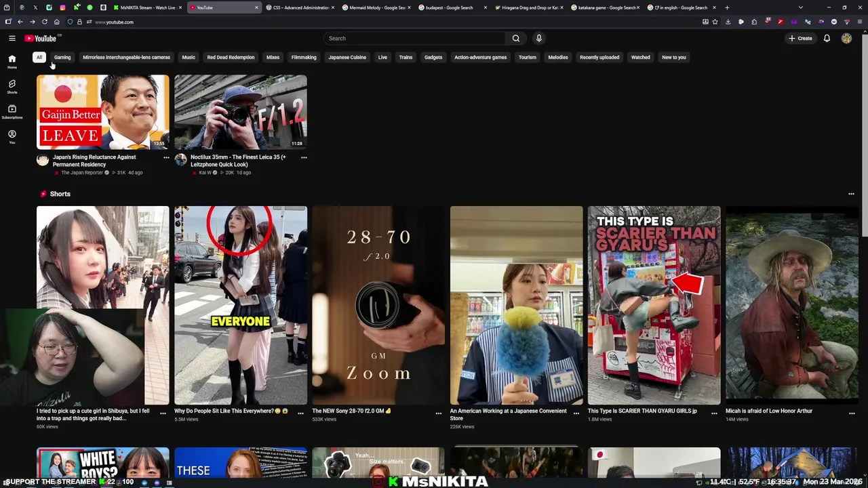Click the YouTube search field
868x488 pixels.
[414, 39]
